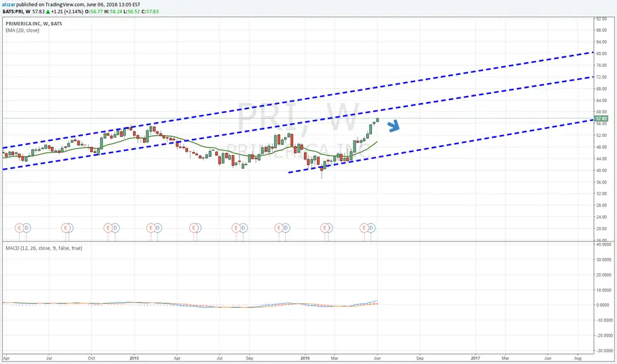
Task: Click the 10.0000 MACD axis label
Action: pos(604,290)
